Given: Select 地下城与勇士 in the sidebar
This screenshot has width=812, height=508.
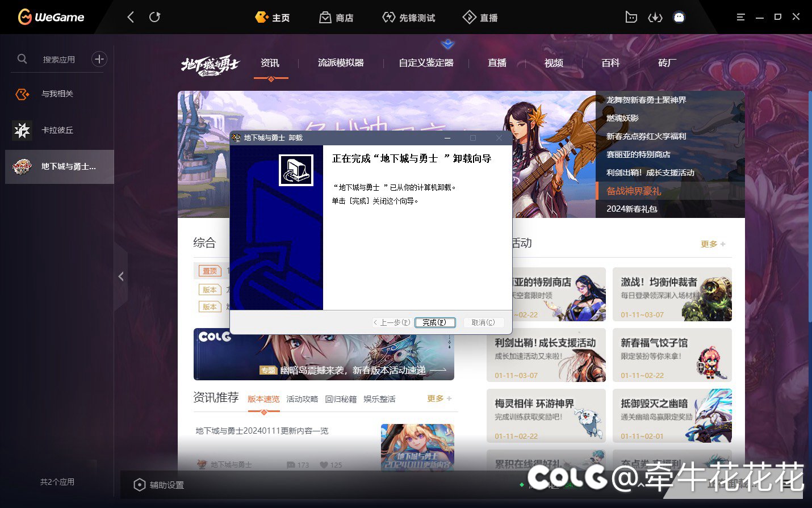Looking at the screenshot, I should click(60, 167).
